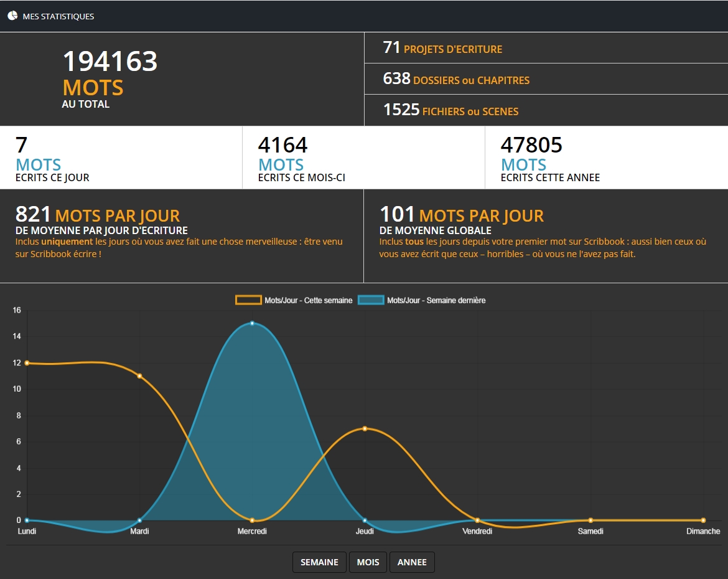Screen dimensions: 728x579
Task: Click '1525 FICHIERS ou SCENES' row
Action: pyautogui.click(x=546, y=110)
